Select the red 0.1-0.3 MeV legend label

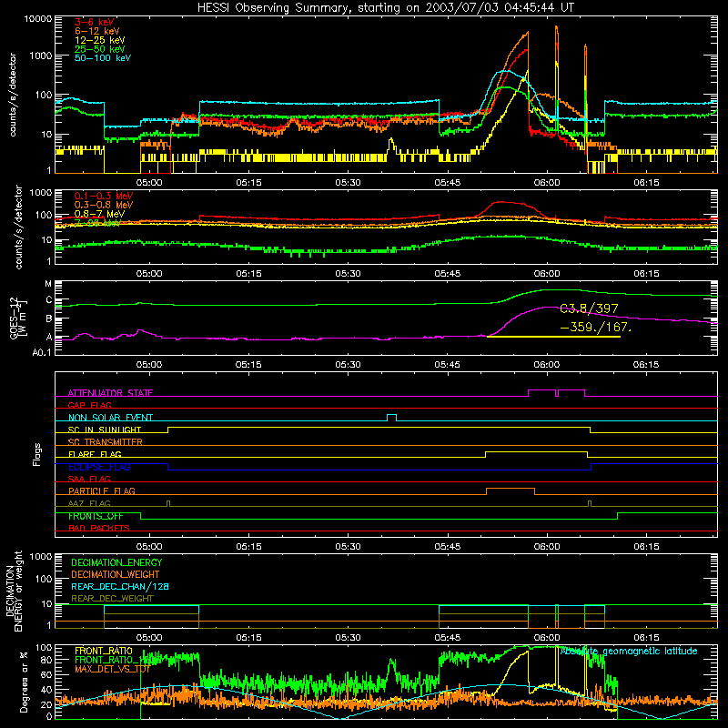point(104,196)
